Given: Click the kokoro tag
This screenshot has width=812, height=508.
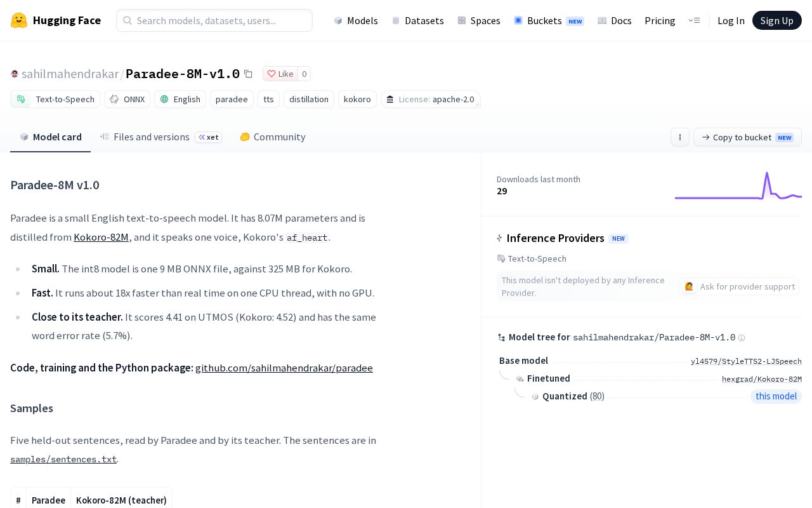Looking at the screenshot, I should 357,99.
